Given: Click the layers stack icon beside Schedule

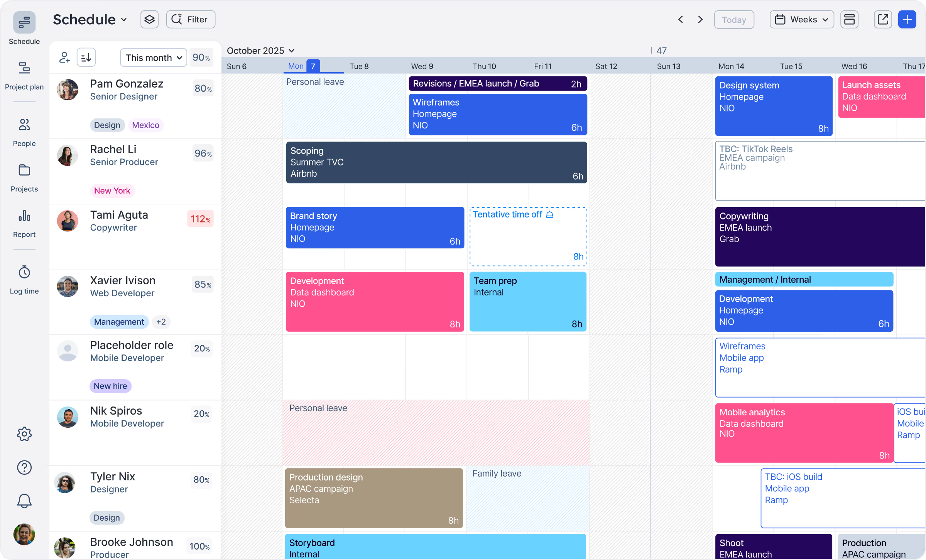Looking at the screenshot, I should pos(149,19).
